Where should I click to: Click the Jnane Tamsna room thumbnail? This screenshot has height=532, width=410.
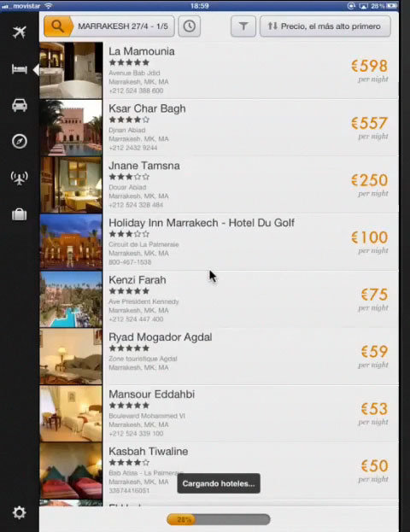coord(71,185)
